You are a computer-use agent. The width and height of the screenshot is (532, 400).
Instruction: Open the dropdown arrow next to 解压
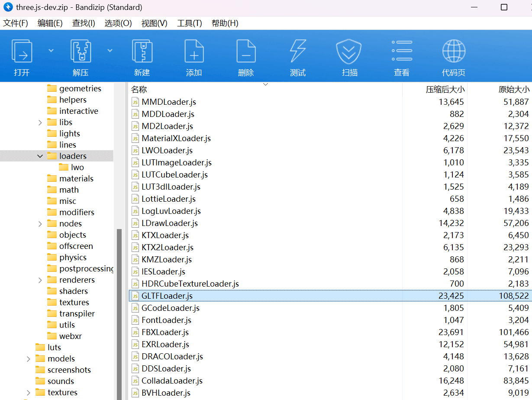pos(110,51)
